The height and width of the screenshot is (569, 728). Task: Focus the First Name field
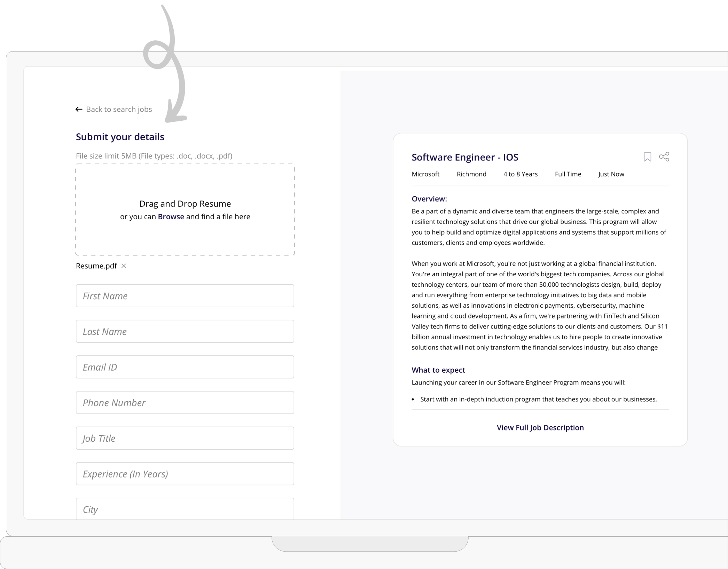click(185, 296)
